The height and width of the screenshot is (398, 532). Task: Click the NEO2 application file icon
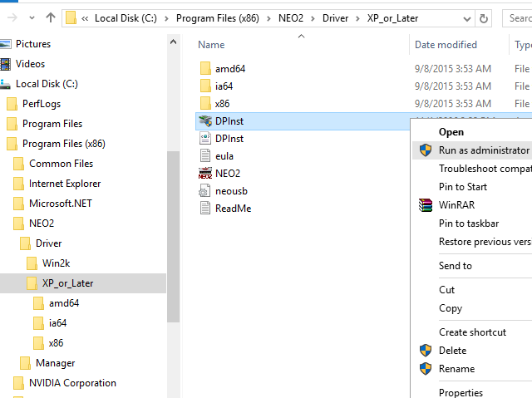[x=205, y=174]
